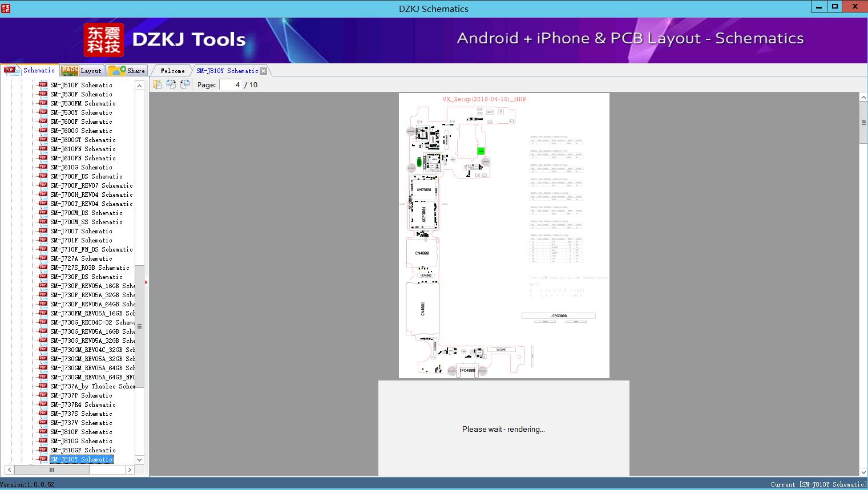Switch to the Schematic side tab
Viewport: 868px width, 490px height.
[30, 70]
